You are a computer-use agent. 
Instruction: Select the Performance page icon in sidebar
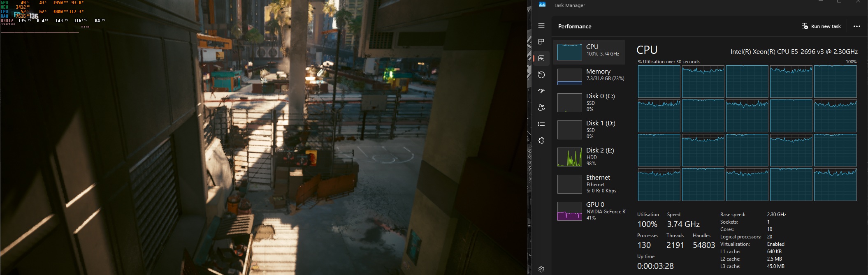pyautogui.click(x=541, y=58)
